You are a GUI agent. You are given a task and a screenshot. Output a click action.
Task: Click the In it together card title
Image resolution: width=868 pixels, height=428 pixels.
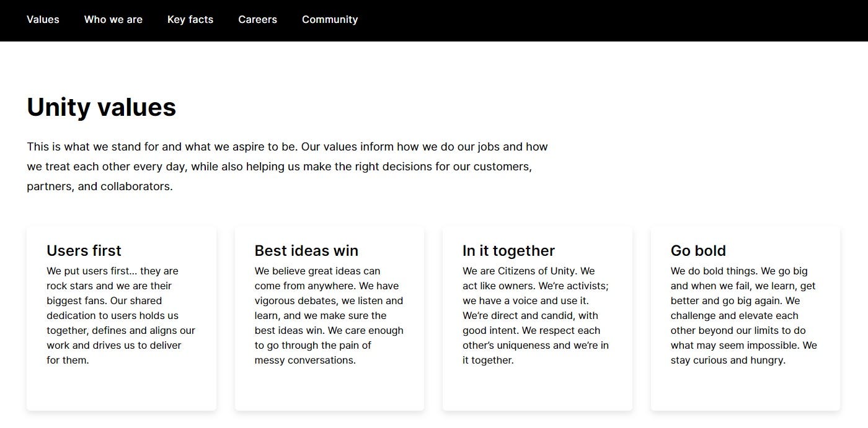(508, 251)
